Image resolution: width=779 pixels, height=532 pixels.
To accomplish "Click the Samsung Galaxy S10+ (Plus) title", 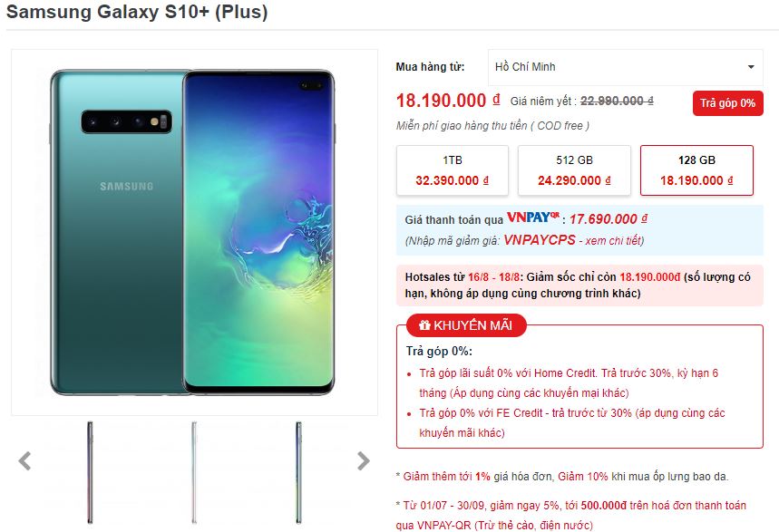I will [x=137, y=12].
